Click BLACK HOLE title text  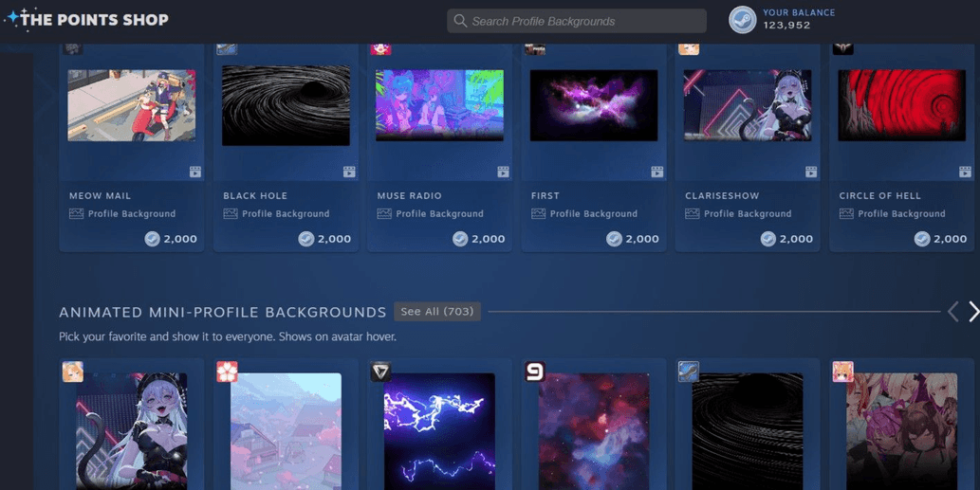pos(255,195)
